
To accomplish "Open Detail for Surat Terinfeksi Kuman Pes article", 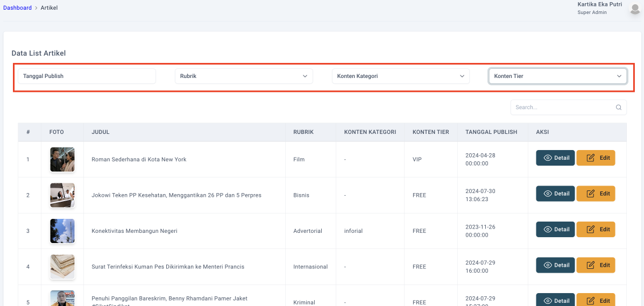I will point(555,265).
